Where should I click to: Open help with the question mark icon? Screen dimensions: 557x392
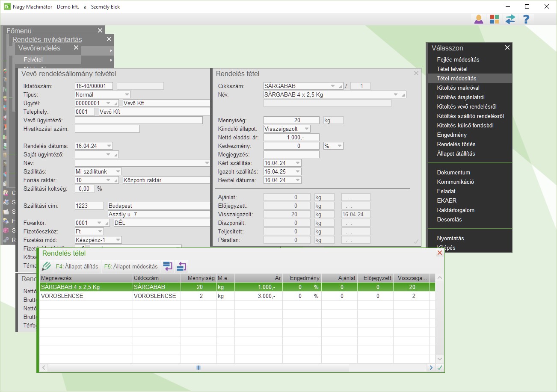[526, 19]
